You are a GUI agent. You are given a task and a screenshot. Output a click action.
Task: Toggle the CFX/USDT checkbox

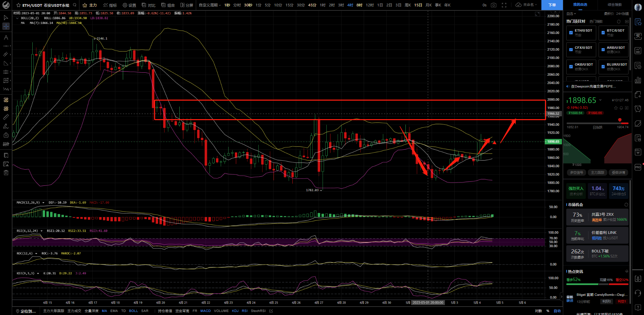point(571,50)
